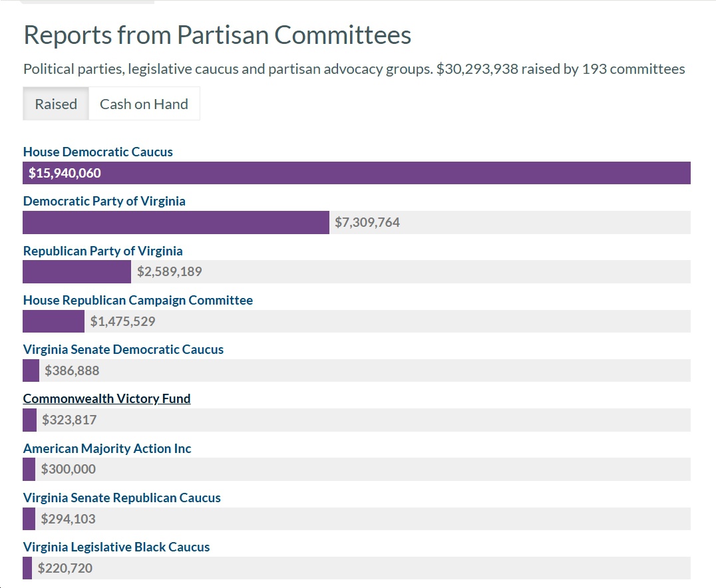The width and height of the screenshot is (716, 588).
Task: Open Republican Party of Virginia link
Action: (x=103, y=251)
